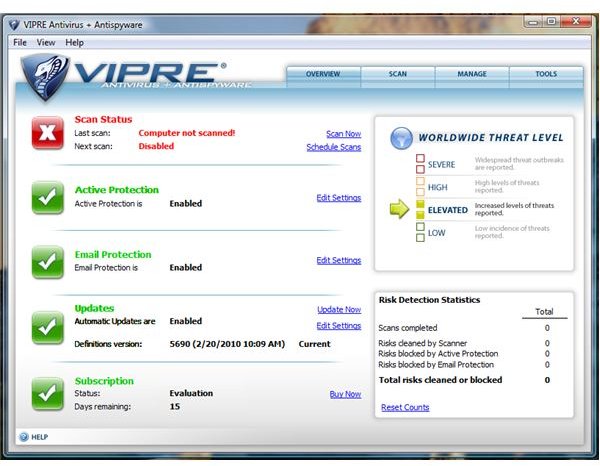
Task: Click the 'Computer not scanned!' status text
Action: pyautogui.click(x=187, y=133)
